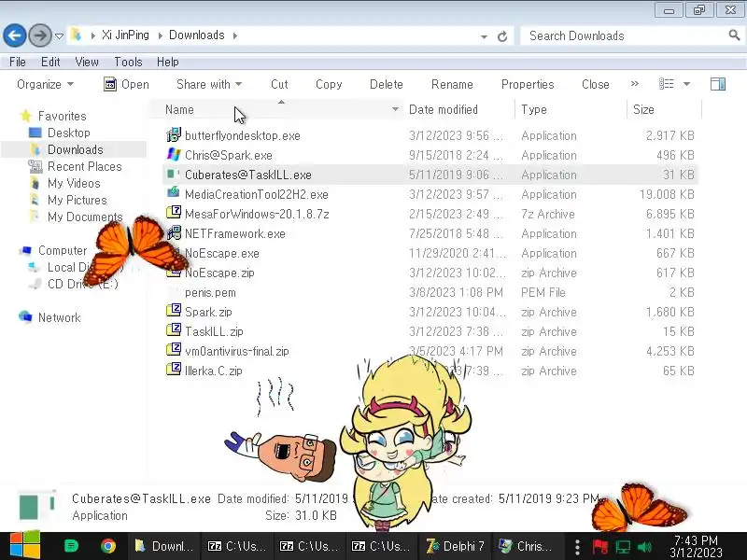Viewport: 747px width, 560px height.
Task: Go back with the blue Back arrow
Action: point(15,35)
